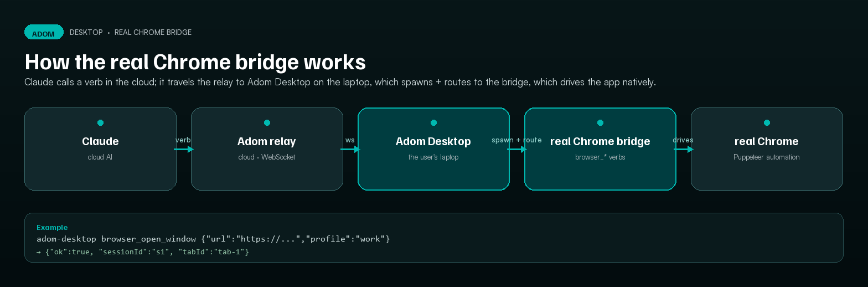Click the subtitle sentence starting 'Claude calls a verb'

tap(340, 83)
